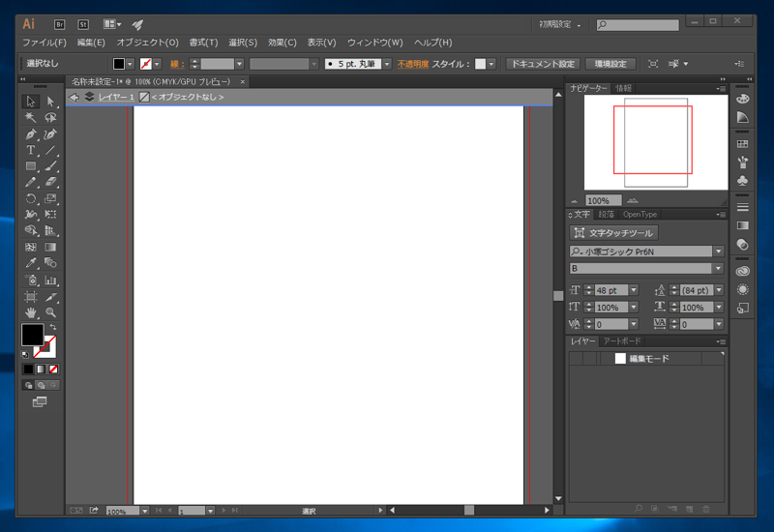Select the Blend tool
774x532 pixels.
point(50,263)
